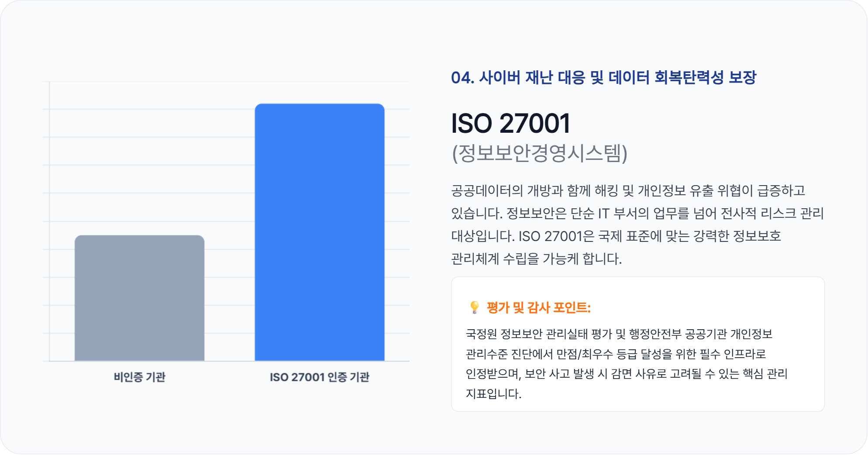Click the paragraph line starting "공공데이터의 개방과"
Viewport: 868px width, 455px height.
[628, 190]
